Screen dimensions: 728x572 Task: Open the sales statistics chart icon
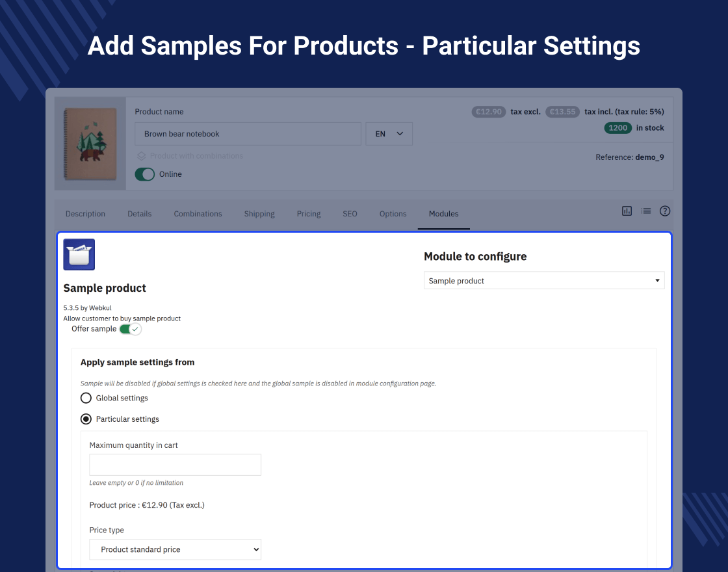[627, 211]
